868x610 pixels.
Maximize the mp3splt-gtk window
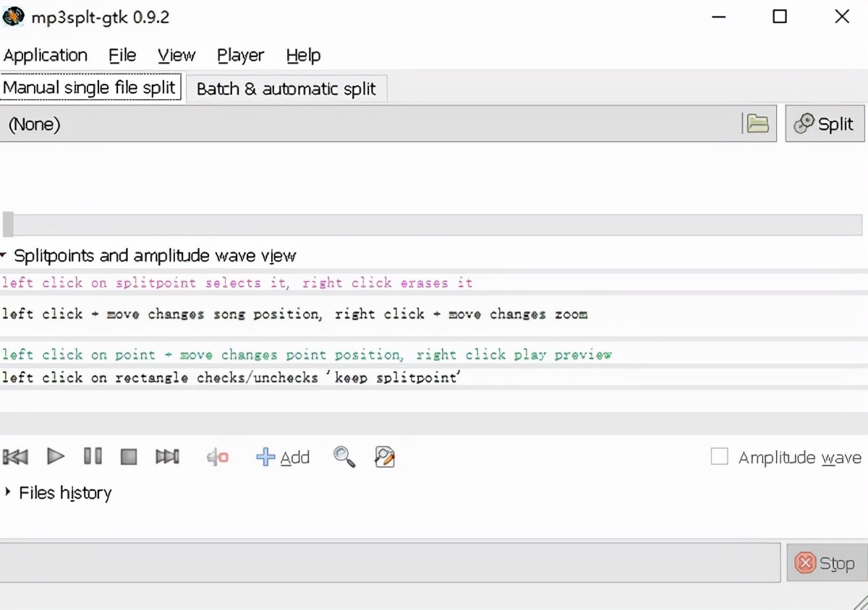click(780, 16)
